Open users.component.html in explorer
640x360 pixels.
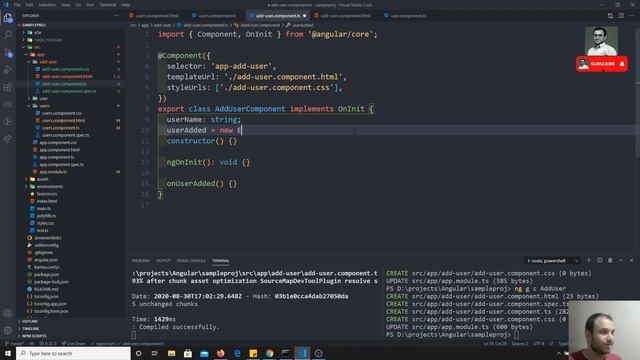click(x=63, y=120)
